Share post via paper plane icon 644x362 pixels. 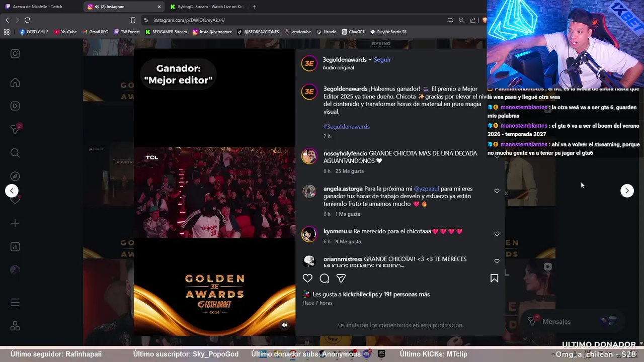point(341,278)
